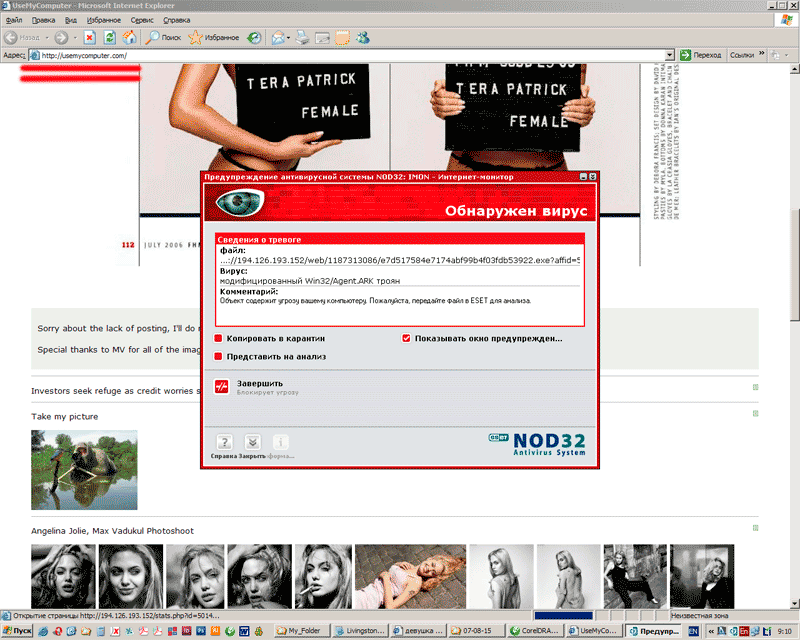The height and width of the screenshot is (640, 800).
Task: Click the Пуск start button
Action: 17,631
